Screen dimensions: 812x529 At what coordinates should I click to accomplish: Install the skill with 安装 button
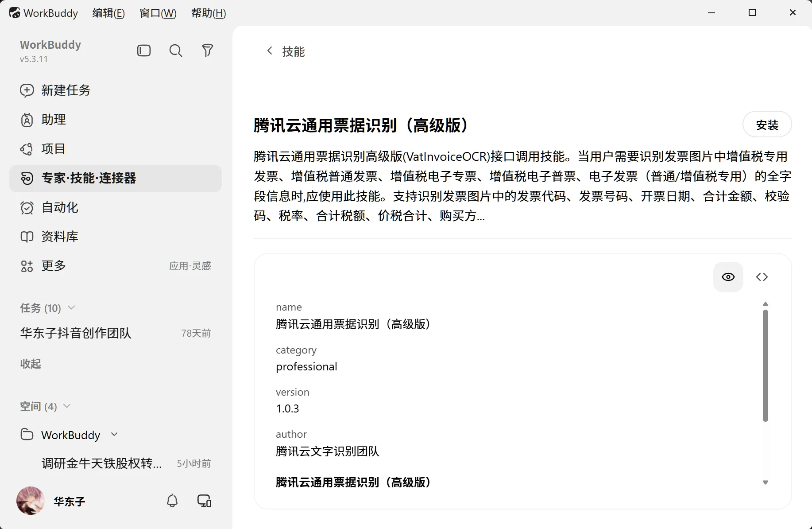[x=767, y=125]
